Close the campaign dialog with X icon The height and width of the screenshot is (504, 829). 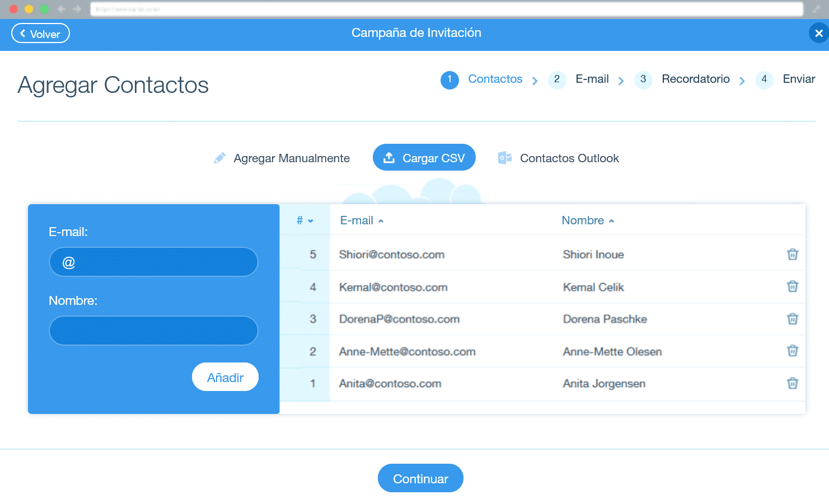[x=818, y=33]
